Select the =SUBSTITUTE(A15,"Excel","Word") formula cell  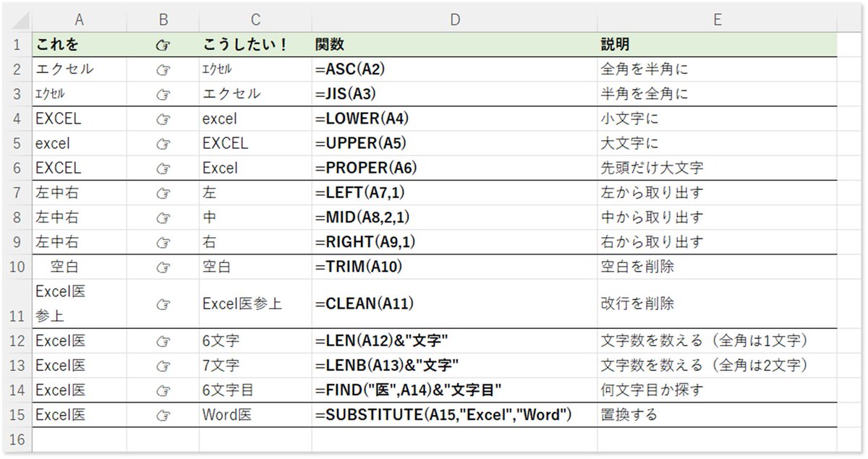tap(454, 415)
